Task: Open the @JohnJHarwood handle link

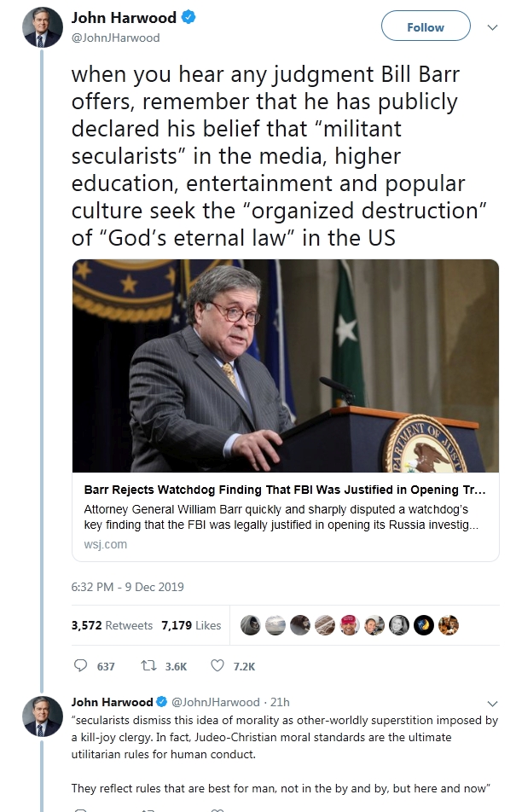Action: tap(115, 38)
